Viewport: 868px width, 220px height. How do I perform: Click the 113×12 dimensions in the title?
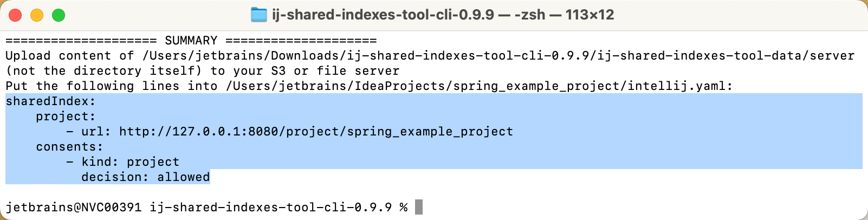(590, 15)
